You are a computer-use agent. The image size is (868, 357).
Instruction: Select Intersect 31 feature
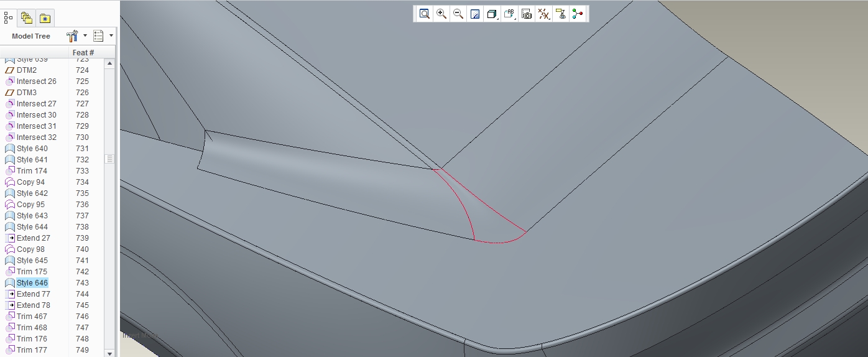pyautogui.click(x=36, y=126)
